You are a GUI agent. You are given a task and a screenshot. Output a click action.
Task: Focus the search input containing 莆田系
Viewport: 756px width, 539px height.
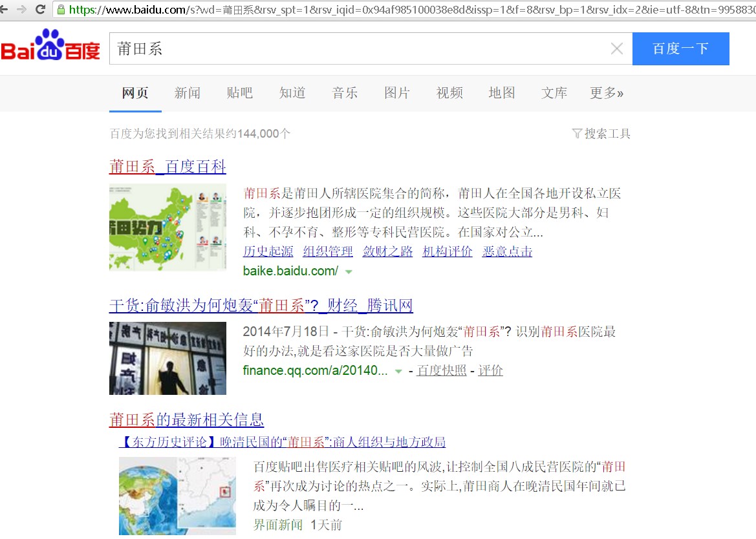[x=356, y=49]
